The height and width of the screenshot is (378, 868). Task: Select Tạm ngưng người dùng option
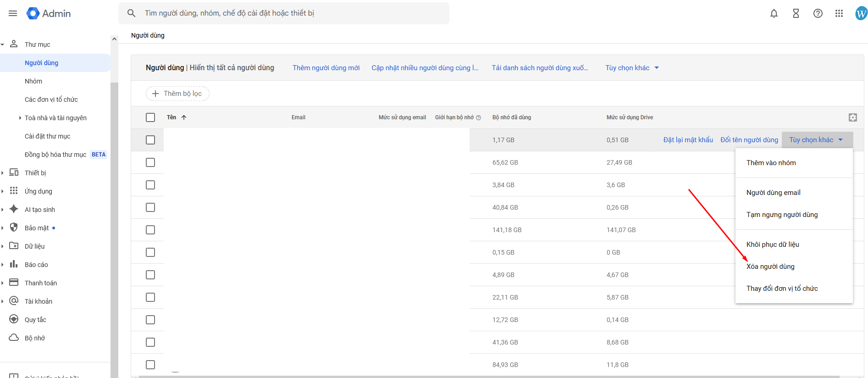pos(782,215)
